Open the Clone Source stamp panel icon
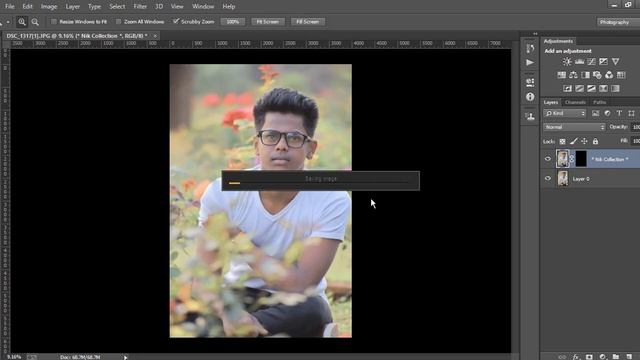This screenshot has height=360, width=640. [x=530, y=116]
